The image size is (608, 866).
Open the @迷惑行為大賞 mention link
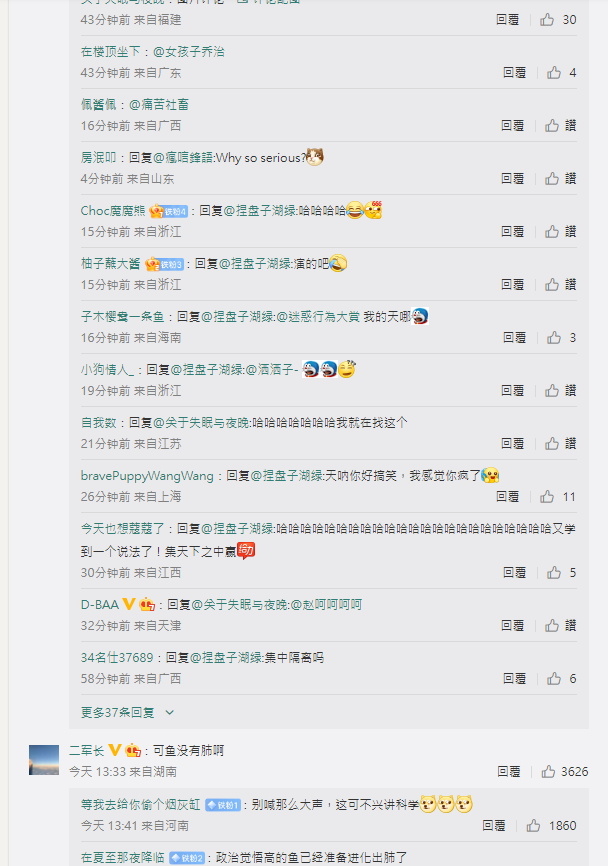(x=318, y=316)
